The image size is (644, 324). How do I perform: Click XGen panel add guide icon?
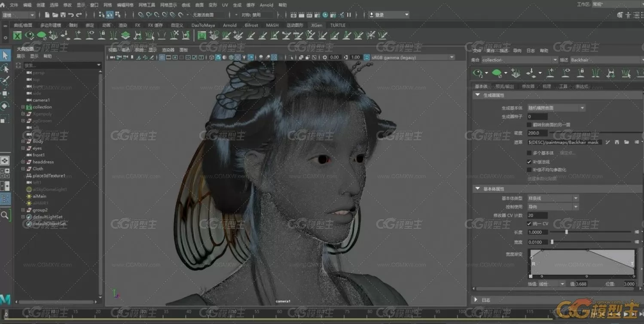point(550,73)
